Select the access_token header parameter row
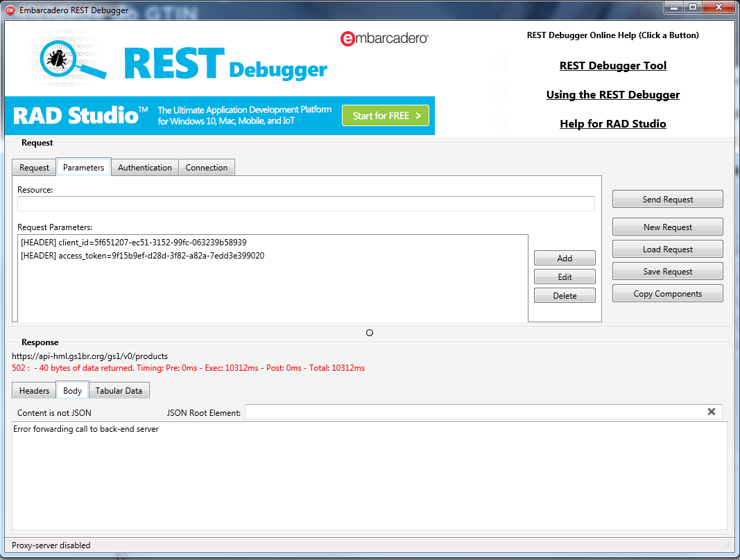Image resolution: width=740 pixels, height=560 pixels. (142, 256)
